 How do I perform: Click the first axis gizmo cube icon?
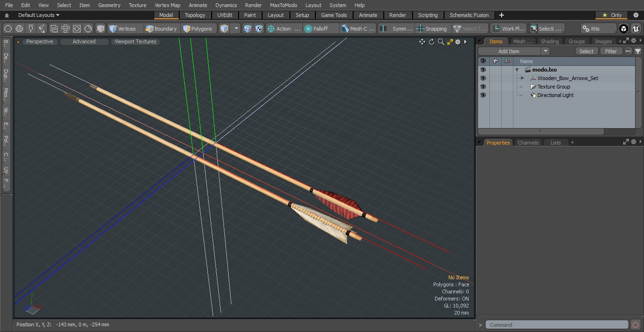[248, 29]
